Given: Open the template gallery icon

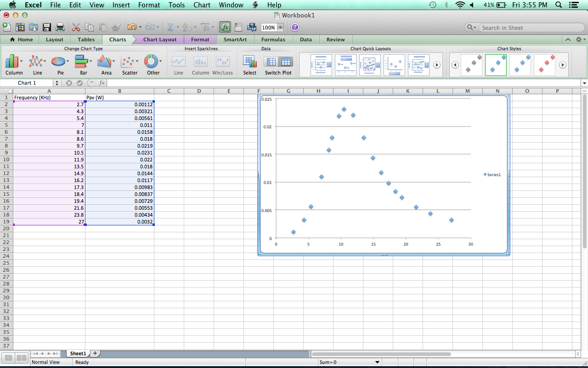Looking at the screenshot, I should [20, 27].
